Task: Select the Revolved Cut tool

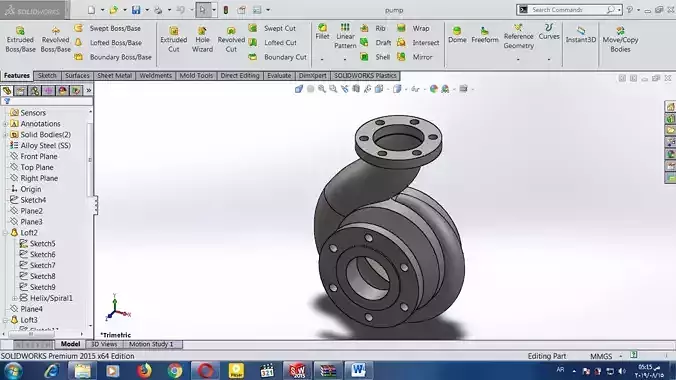Action: 231,40
